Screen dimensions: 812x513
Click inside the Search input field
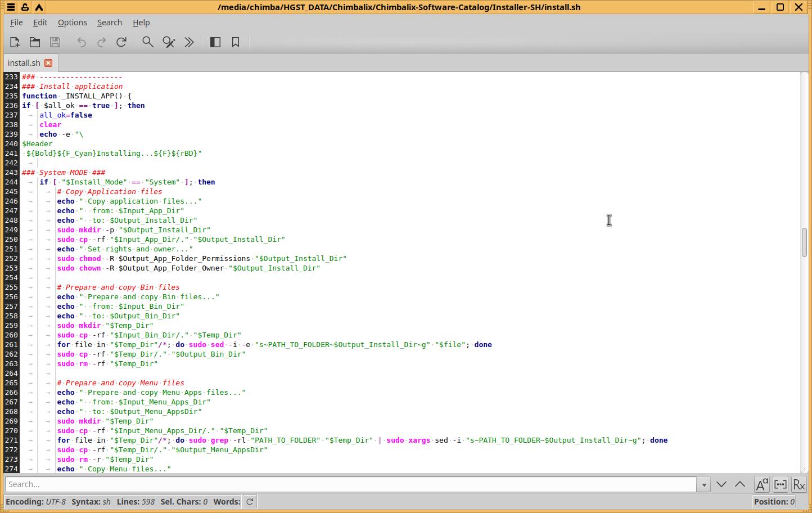(x=349, y=484)
